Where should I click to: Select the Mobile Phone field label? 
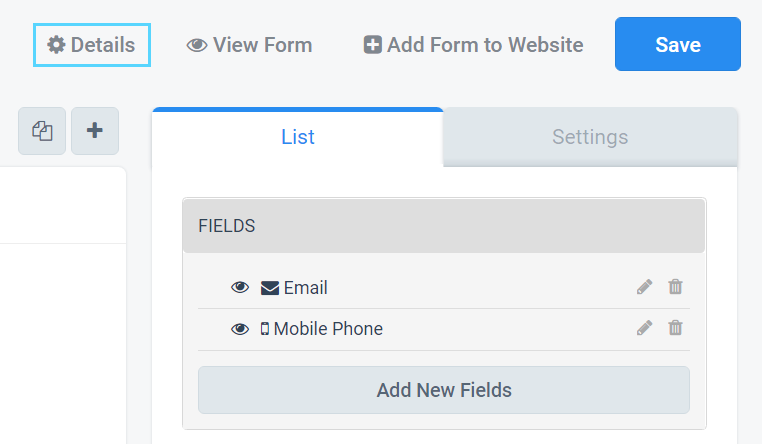click(x=328, y=329)
